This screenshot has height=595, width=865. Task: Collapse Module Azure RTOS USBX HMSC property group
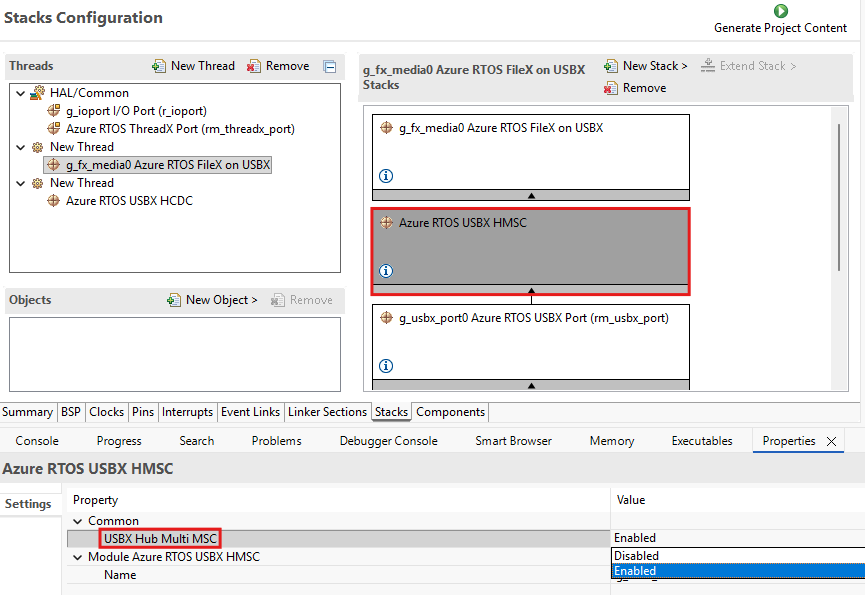pos(78,558)
